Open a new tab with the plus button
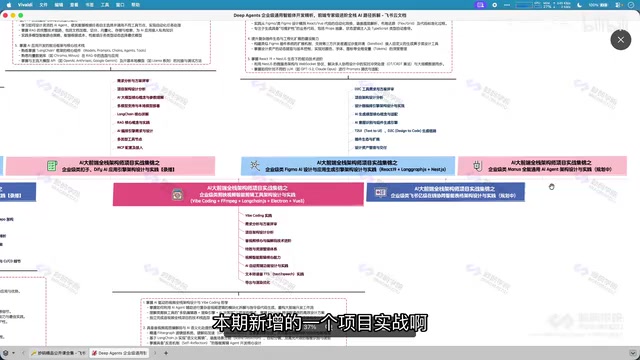The height and width of the screenshot is (360, 640). [166, 353]
